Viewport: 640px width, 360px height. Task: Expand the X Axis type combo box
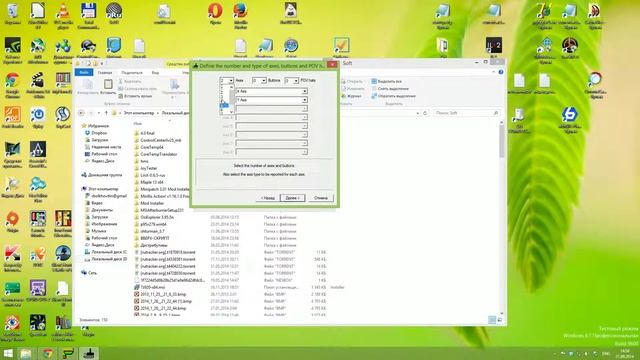point(271,91)
